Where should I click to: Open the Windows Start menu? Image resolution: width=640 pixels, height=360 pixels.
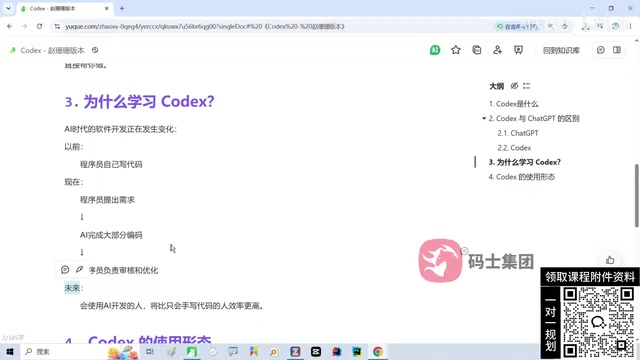click(x=10, y=351)
